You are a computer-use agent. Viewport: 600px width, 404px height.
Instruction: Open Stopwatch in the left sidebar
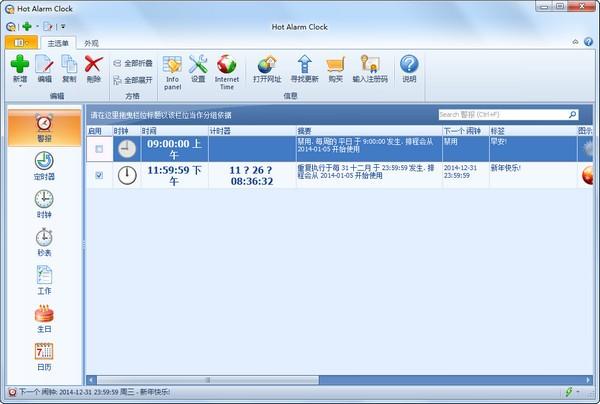[44, 241]
